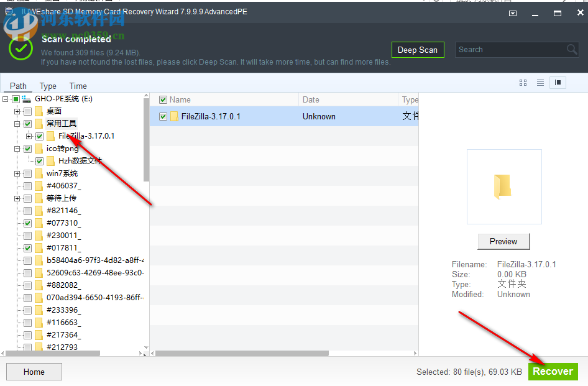Click the IUWEshare application icon in title bar
Viewport: 588px width, 386px height.
coord(9,11)
